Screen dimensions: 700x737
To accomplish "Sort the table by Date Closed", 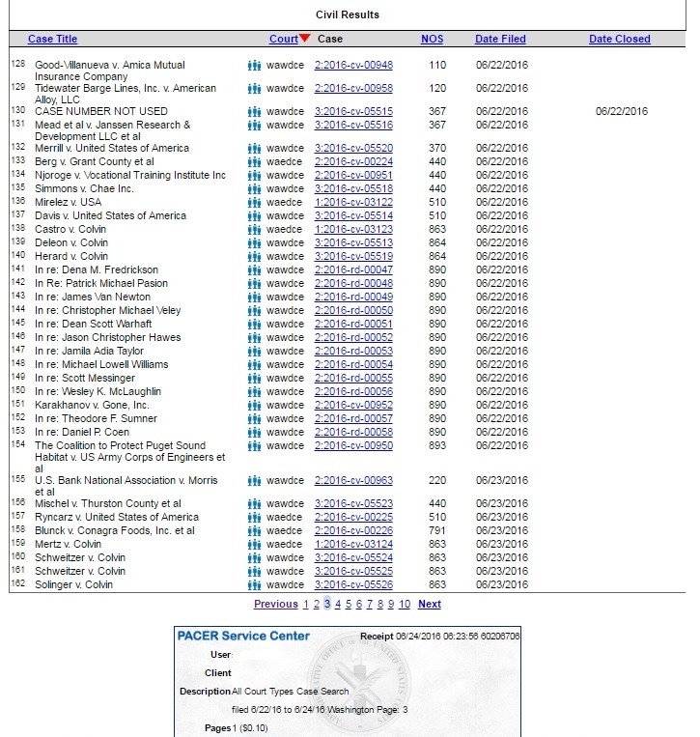I will point(619,40).
